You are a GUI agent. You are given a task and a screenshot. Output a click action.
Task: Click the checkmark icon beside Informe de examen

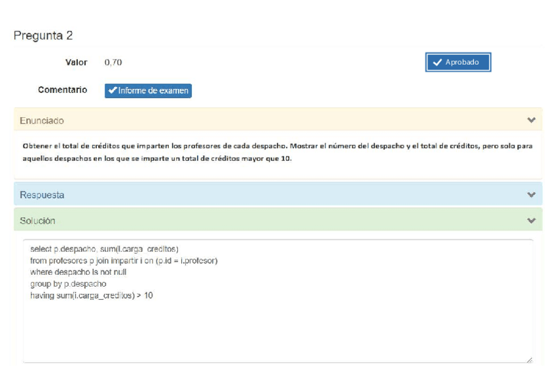(x=113, y=91)
